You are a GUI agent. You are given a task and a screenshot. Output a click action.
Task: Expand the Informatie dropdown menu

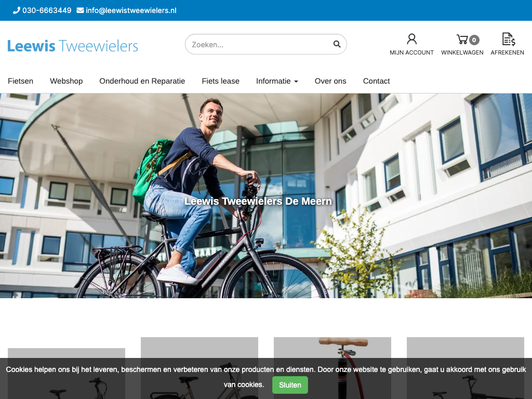pyautogui.click(x=277, y=81)
